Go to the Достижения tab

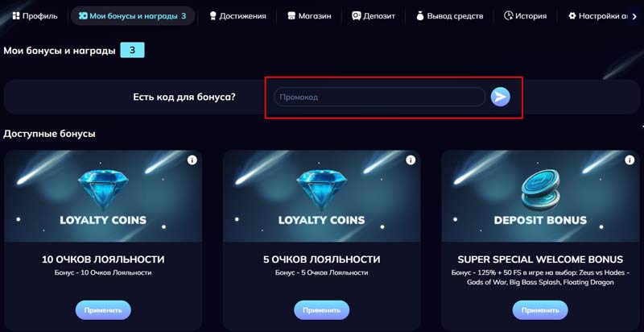237,15
